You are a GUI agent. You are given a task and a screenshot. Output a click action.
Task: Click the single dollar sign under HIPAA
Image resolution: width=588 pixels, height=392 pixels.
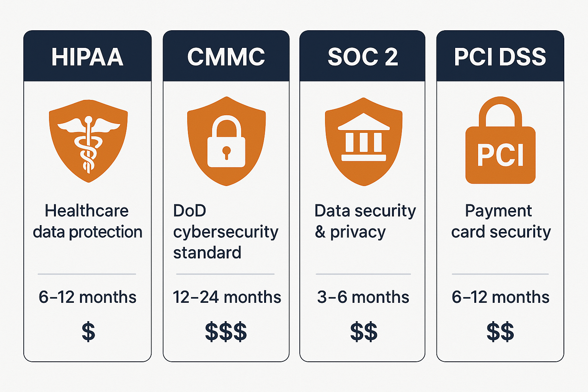coord(88,332)
